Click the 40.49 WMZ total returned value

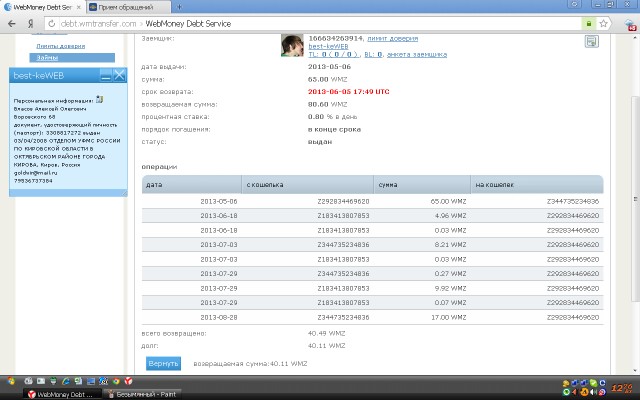[x=327, y=333]
